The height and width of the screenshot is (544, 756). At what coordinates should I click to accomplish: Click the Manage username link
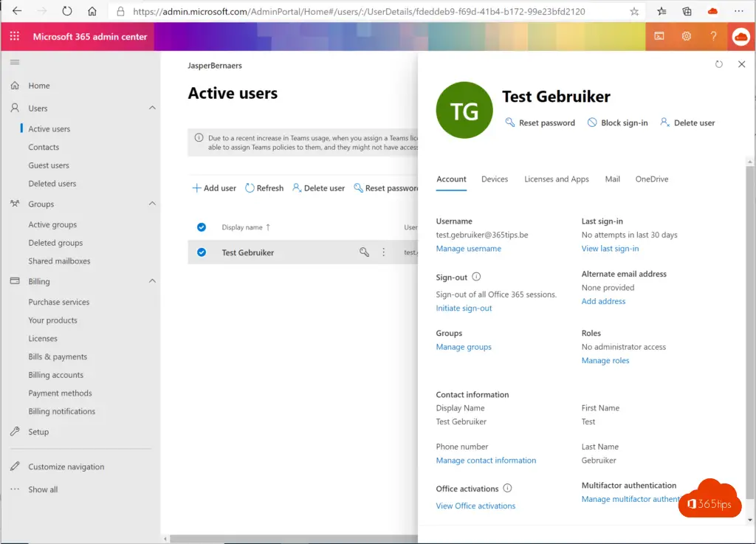[468, 249]
